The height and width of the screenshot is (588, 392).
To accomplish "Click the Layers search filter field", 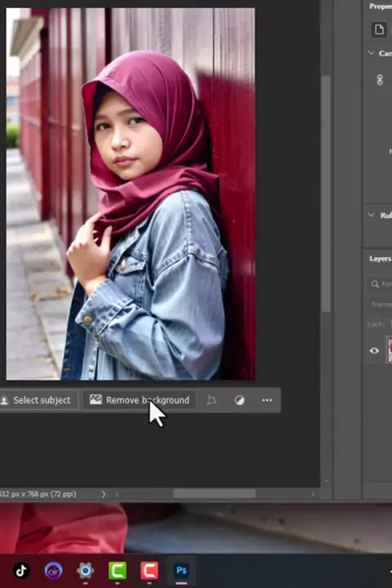I will pyautogui.click(x=380, y=284).
